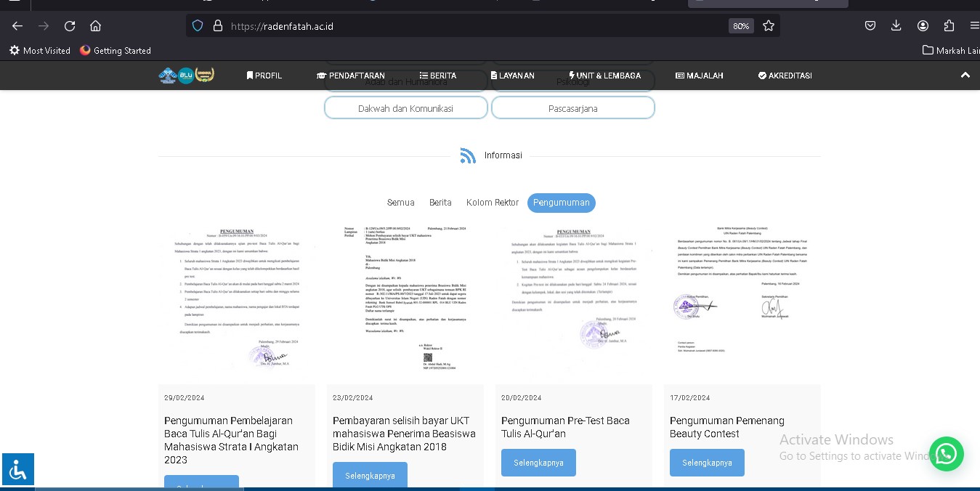Expand the UNIT & LEMBAGA menu

[604, 76]
